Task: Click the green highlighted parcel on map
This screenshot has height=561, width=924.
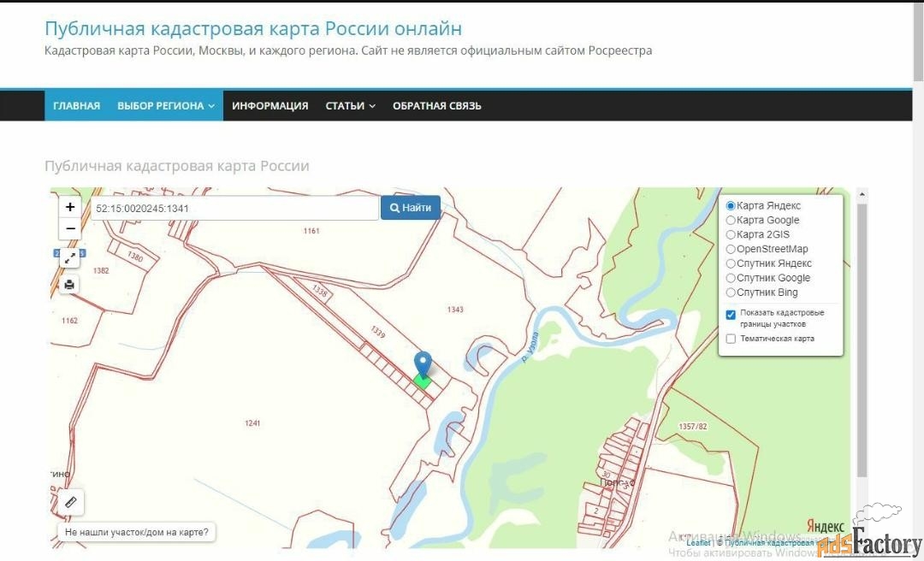Action: [423, 381]
